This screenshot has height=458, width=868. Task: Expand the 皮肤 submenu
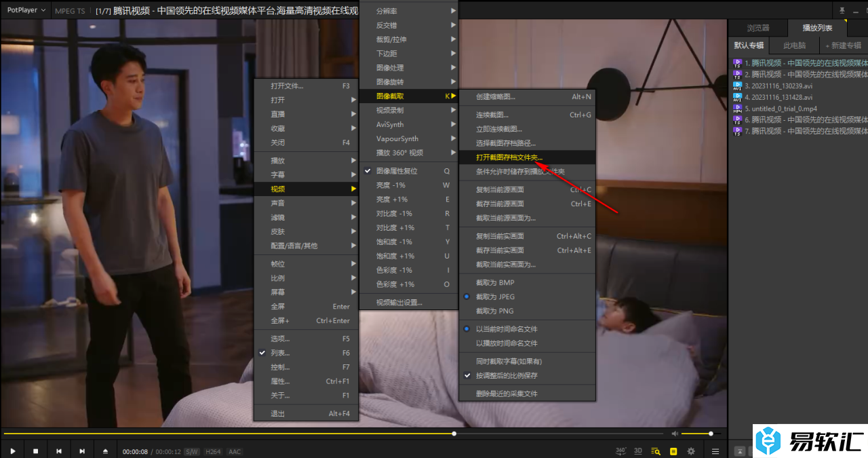click(x=306, y=231)
